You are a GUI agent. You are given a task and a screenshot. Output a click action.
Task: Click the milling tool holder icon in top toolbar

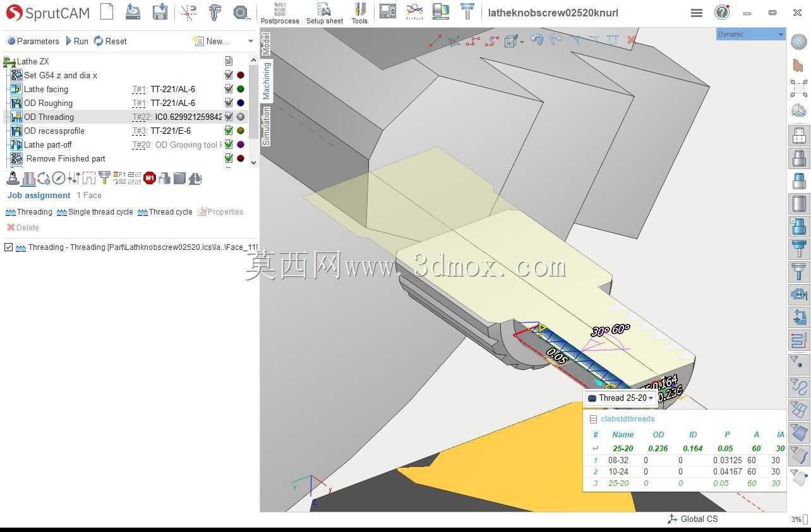click(467, 11)
